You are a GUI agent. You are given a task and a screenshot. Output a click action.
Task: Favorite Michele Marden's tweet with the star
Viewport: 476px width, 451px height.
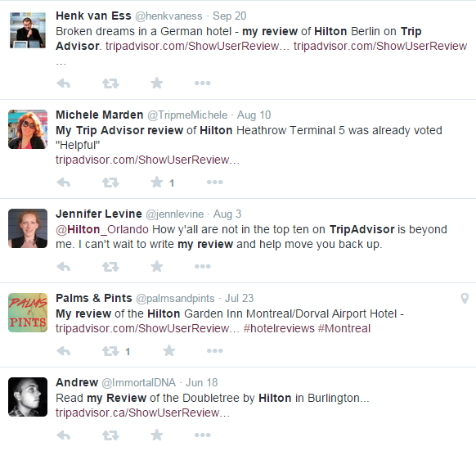pyautogui.click(x=157, y=182)
